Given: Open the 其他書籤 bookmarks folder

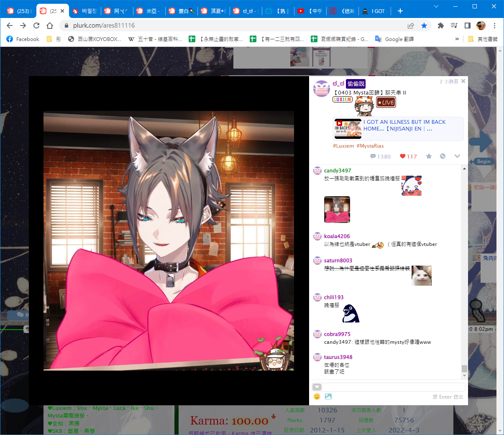Looking at the screenshot, I should point(483,39).
